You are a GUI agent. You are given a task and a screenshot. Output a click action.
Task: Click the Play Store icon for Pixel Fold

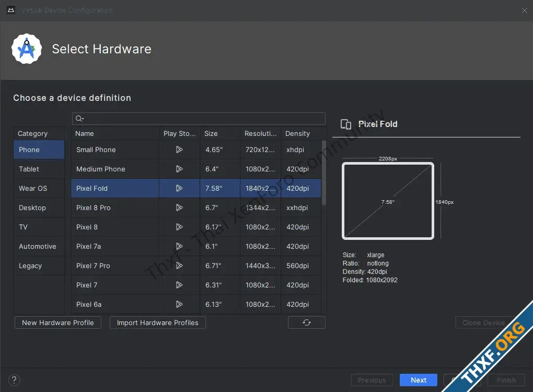[x=179, y=188]
